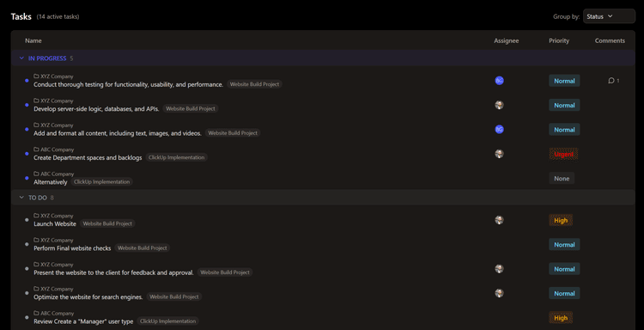Screen dimensions: 644x330
Task: Sort by the Priority column header
Action: click(559, 40)
